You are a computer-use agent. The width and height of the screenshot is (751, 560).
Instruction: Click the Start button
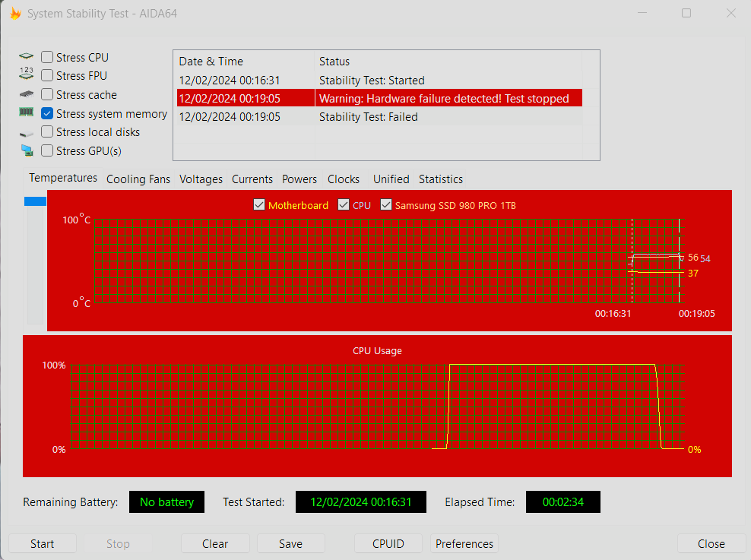42,544
